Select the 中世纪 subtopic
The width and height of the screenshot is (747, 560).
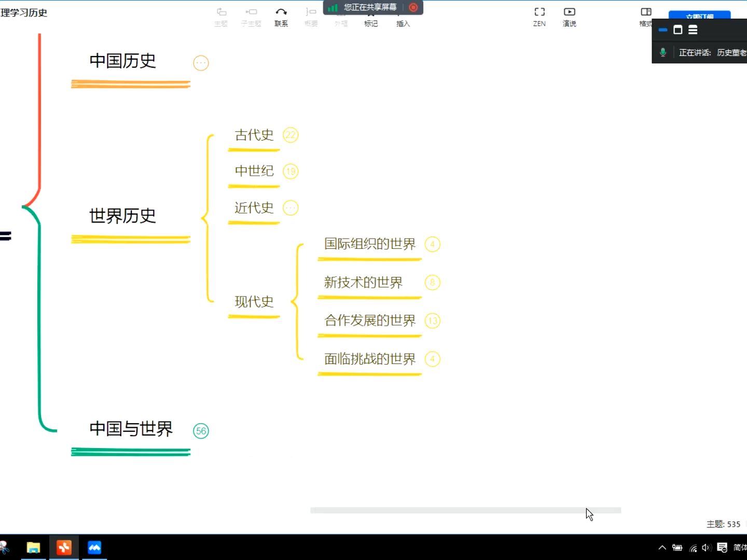pos(254,171)
